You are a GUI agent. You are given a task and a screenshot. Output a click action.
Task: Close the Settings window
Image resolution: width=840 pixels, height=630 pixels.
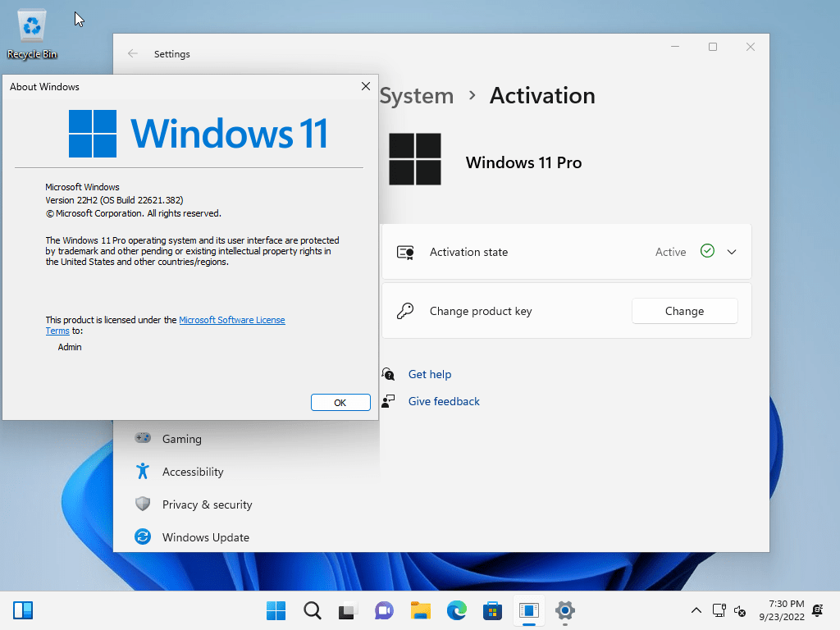tap(750, 47)
